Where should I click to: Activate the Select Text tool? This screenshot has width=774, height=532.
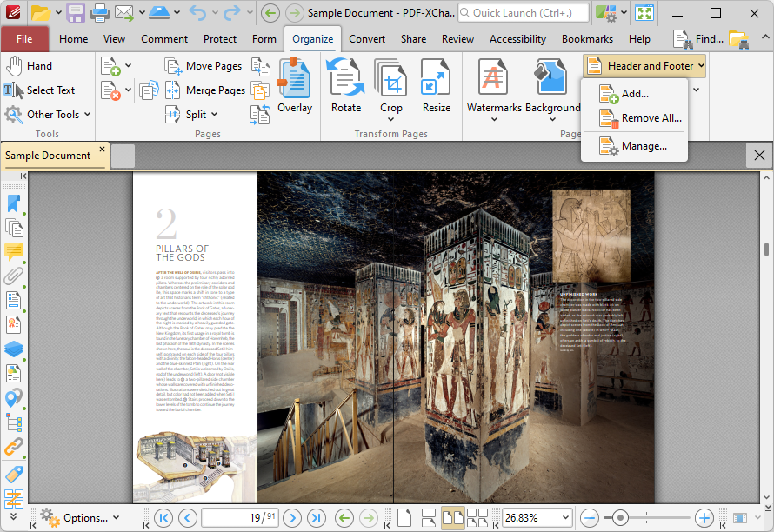39,90
